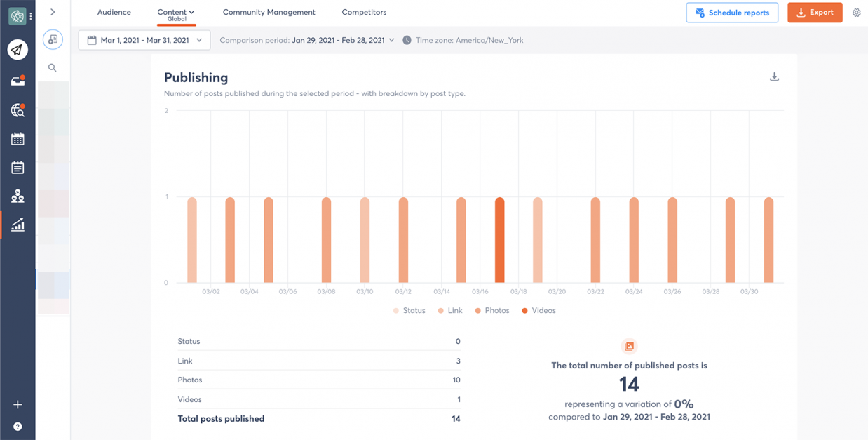The image size is (868, 440).
Task: Toggle the Photos legend below the chart
Action: pos(491,310)
